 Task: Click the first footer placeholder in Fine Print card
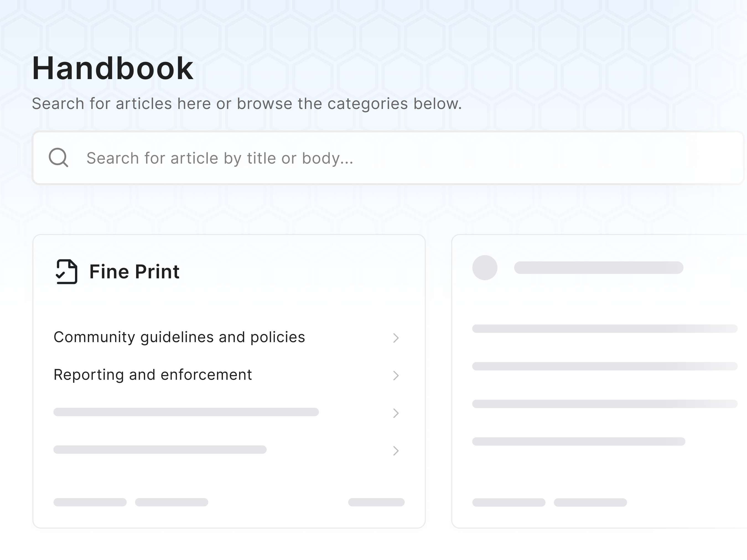click(90, 502)
